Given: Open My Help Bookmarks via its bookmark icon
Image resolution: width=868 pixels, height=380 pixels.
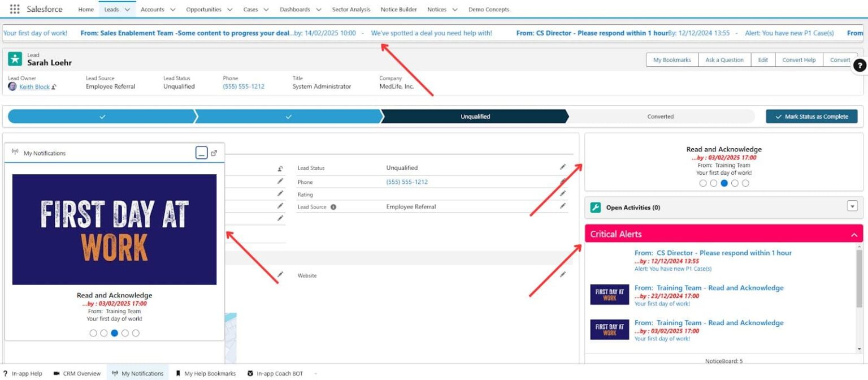Looking at the screenshot, I should [x=178, y=373].
